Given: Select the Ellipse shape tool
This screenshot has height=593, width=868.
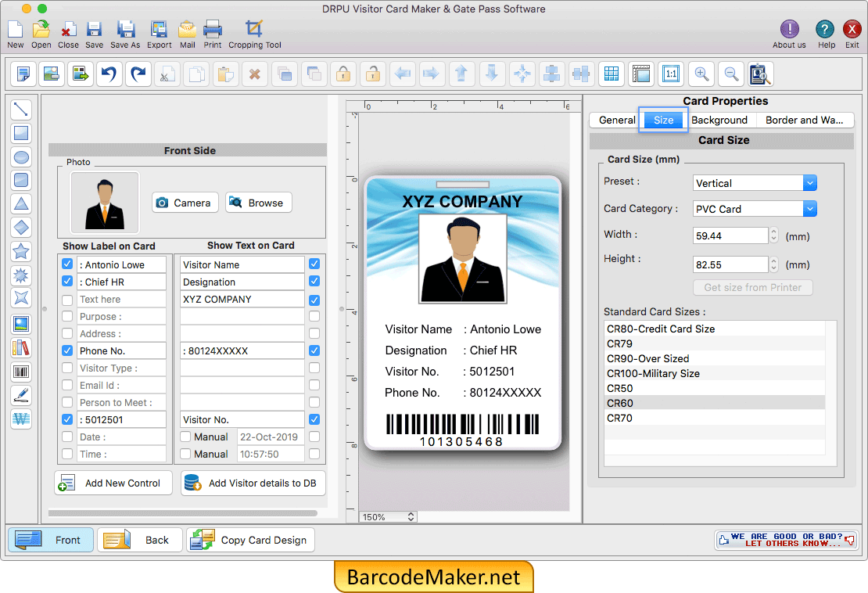Looking at the screenshot, I should pos(21,157).
